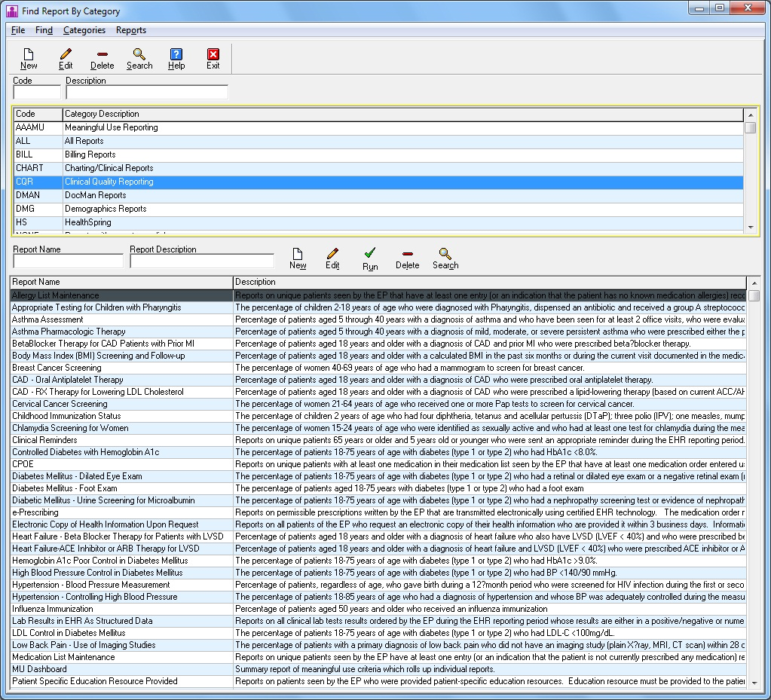Click the Search magnifier icon in top toolbar
The width and height of the screenshot is (771, 700).
pyautogui.click(x=139, y=59)
